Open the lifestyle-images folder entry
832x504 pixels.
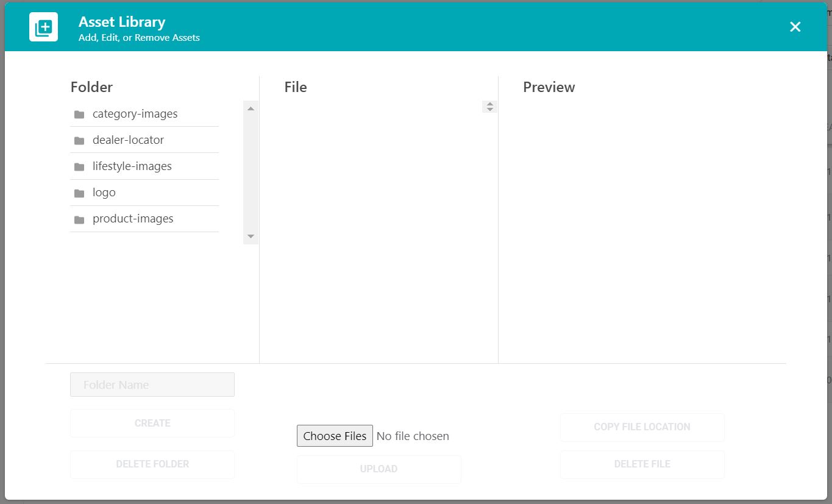144,166
